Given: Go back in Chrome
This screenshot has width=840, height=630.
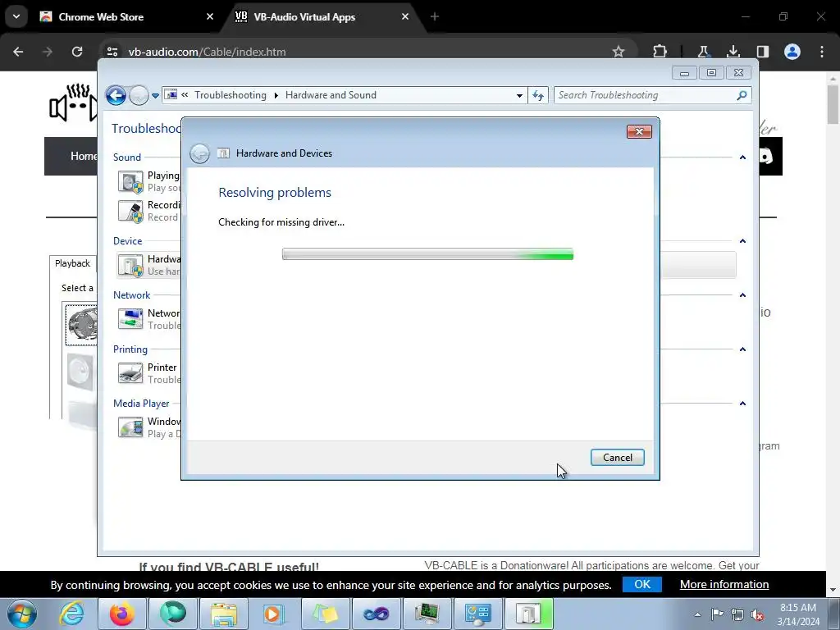Looking at the screenshot, I should (18, 52).
